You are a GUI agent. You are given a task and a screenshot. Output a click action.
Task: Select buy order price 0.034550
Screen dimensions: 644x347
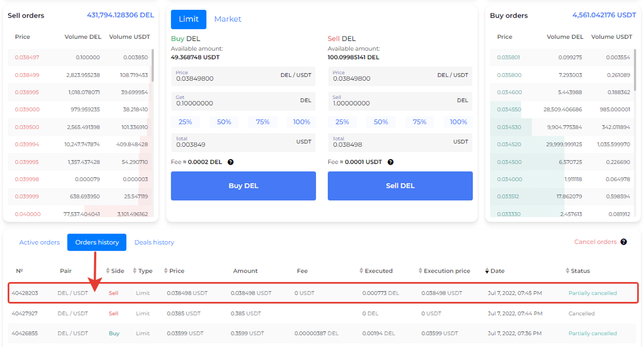509,109
